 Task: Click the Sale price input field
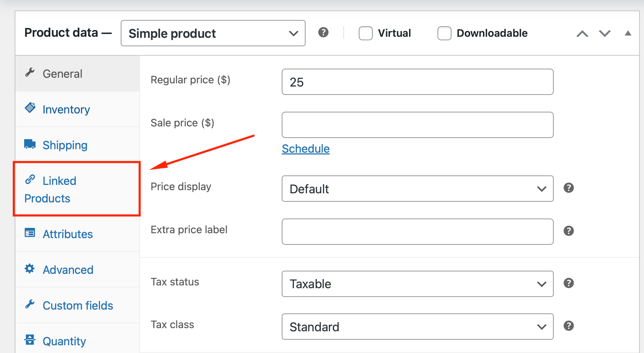click(418, 125)
